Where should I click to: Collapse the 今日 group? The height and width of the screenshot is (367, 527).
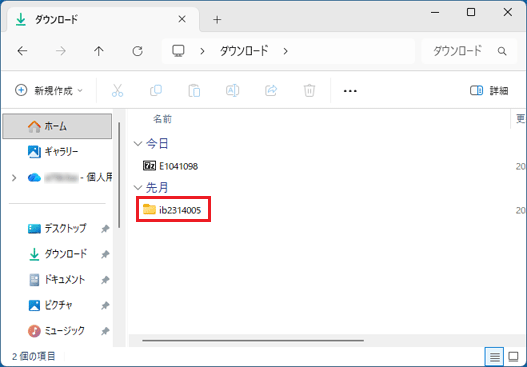pos(138,144)
